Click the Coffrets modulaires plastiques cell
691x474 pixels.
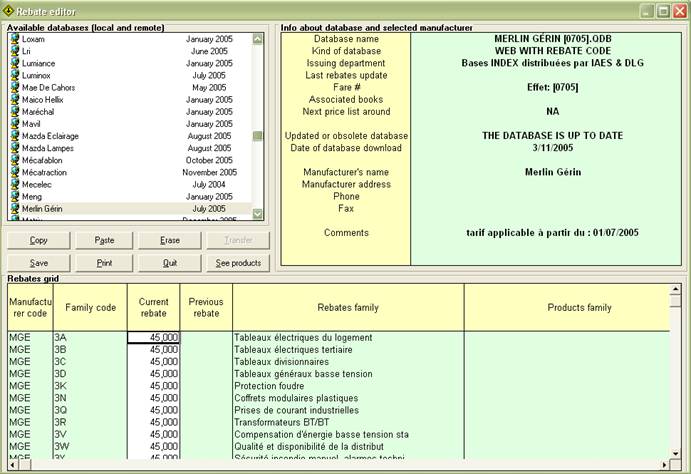tap(348, 398)
